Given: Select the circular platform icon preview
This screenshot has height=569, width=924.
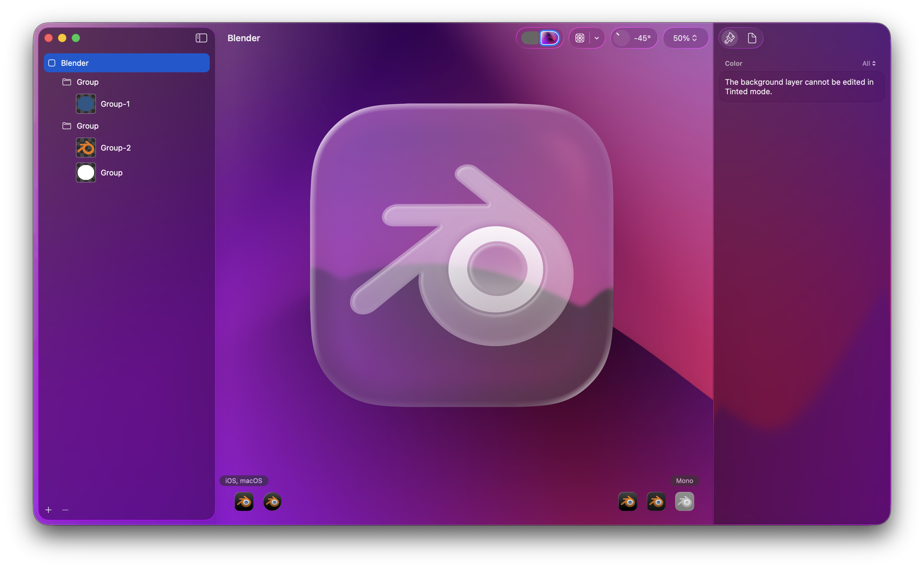Looking at the screenshot, I should [x=272, y=502].
